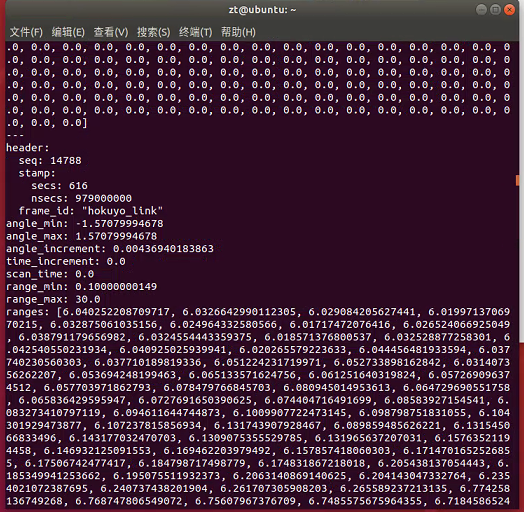This screenshot has width=524, height=512.
Task: Click the line 'time_increment: 0.0'
Action: pos(66,262)
